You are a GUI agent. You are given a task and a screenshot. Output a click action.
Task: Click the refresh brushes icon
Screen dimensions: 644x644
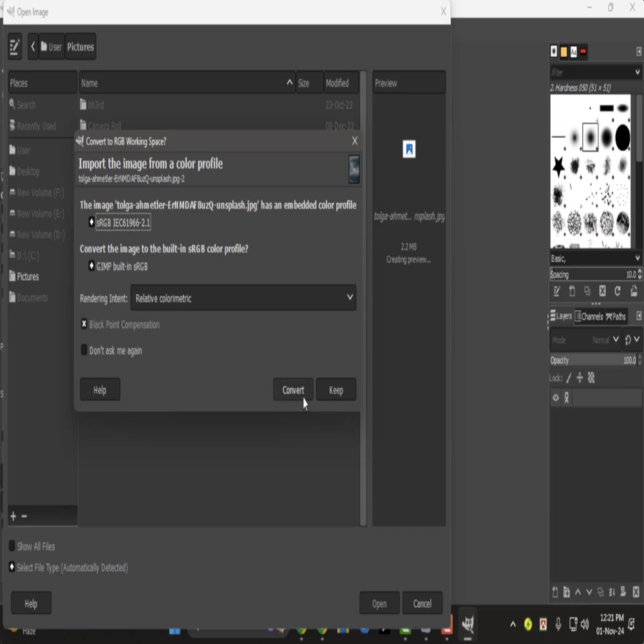point(618,291)
